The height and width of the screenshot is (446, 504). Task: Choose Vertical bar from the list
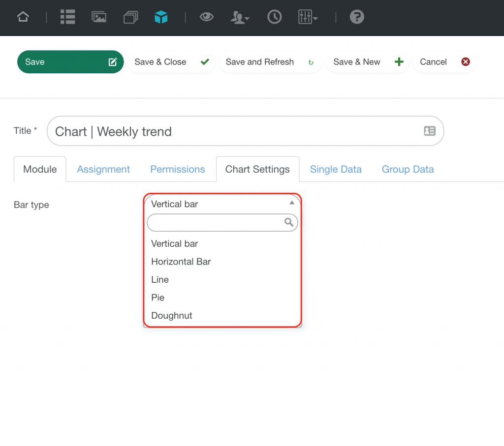tap(222, 244)
